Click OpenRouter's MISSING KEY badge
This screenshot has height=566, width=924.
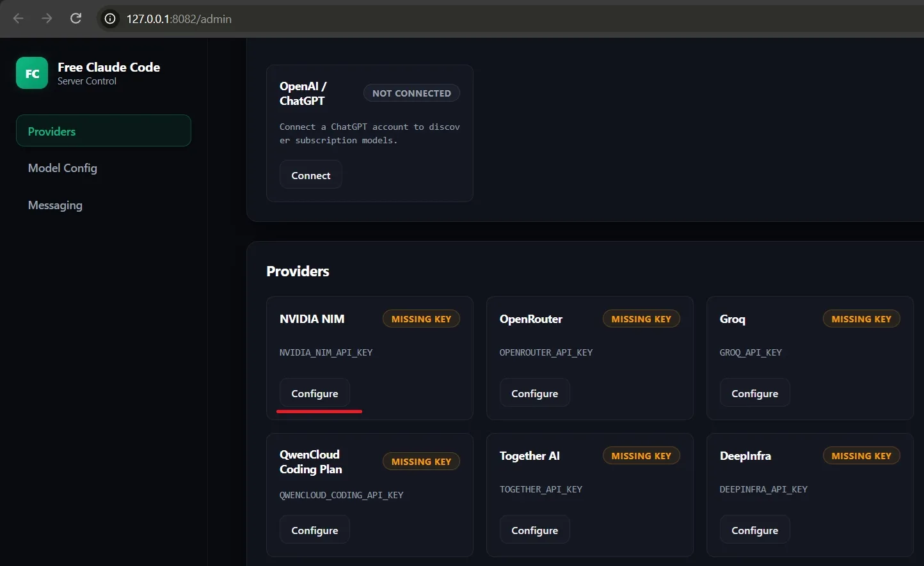coord(641,319)
